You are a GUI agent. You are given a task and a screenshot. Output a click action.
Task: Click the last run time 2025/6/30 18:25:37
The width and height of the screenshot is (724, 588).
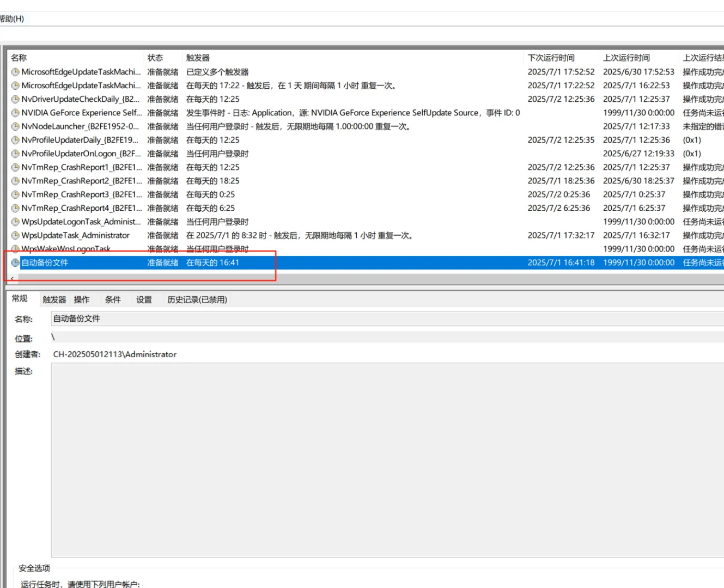(638, 181)
